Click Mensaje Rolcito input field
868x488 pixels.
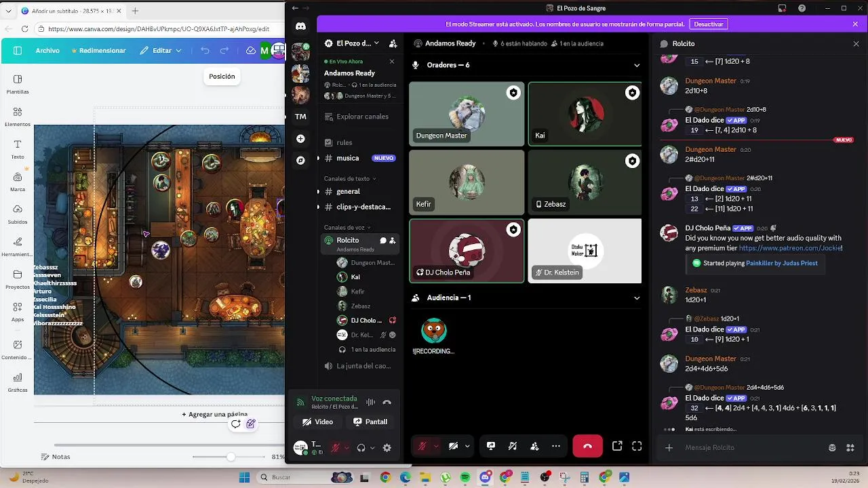[x=751, y=447]
